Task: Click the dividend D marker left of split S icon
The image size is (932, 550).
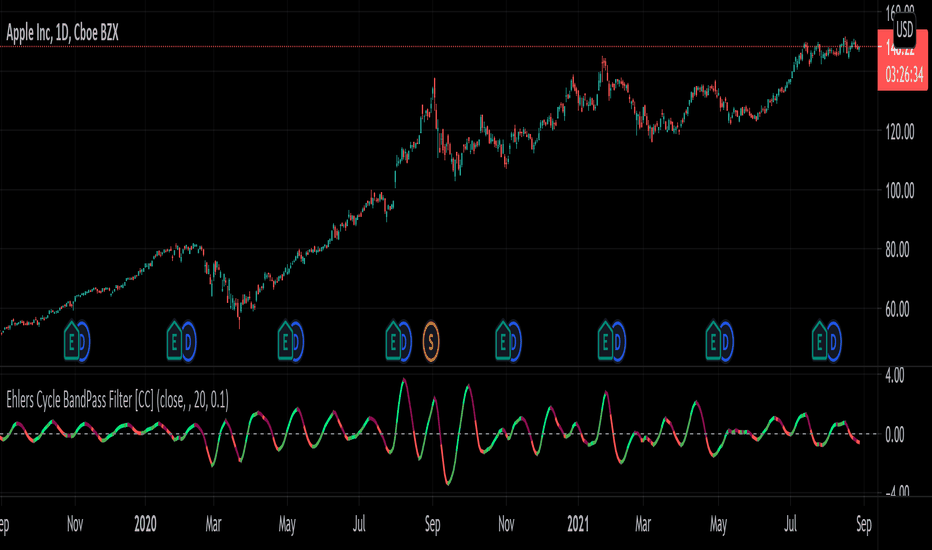Action: 404,341
